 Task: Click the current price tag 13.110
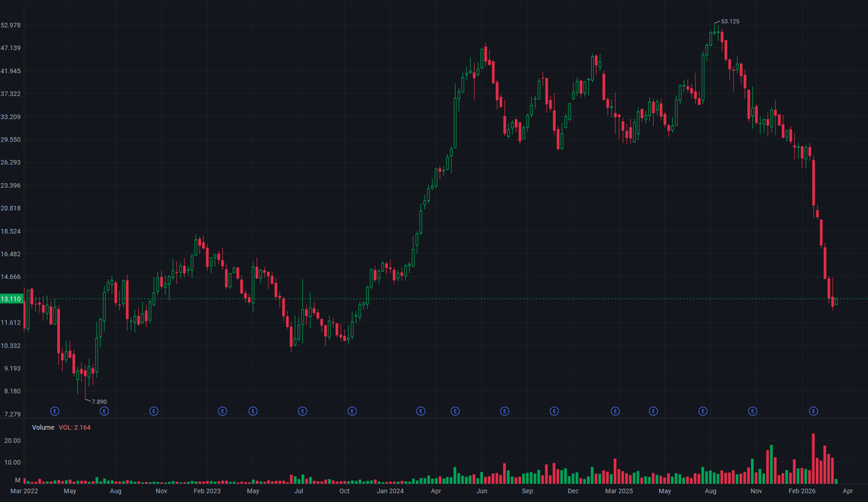12,299
